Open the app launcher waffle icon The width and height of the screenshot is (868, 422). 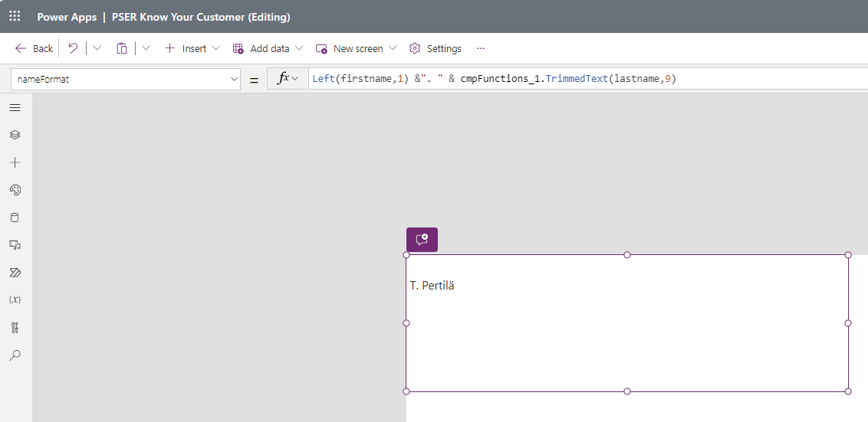[x=15, y=16]
